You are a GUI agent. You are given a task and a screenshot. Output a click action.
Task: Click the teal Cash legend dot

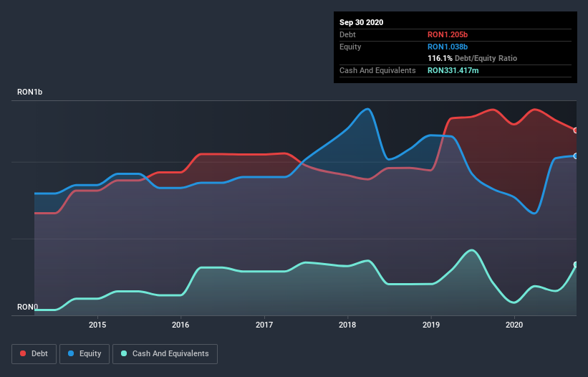[124, 353]
